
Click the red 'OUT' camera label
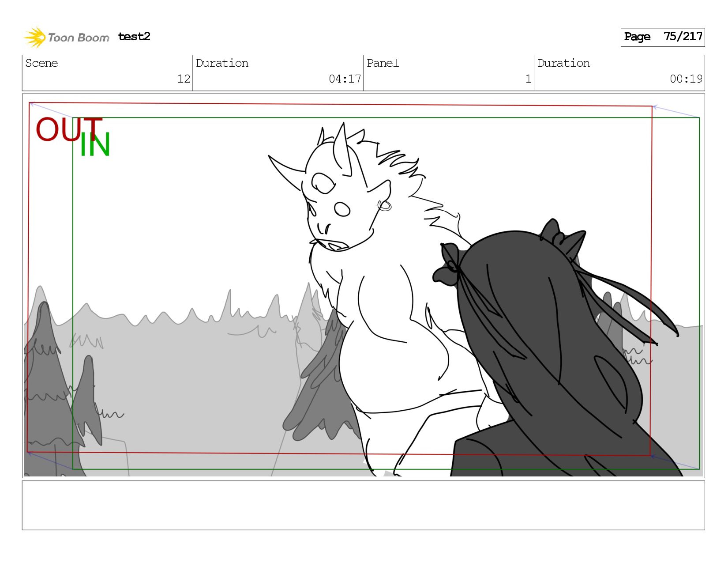click(x=68, y=129)
